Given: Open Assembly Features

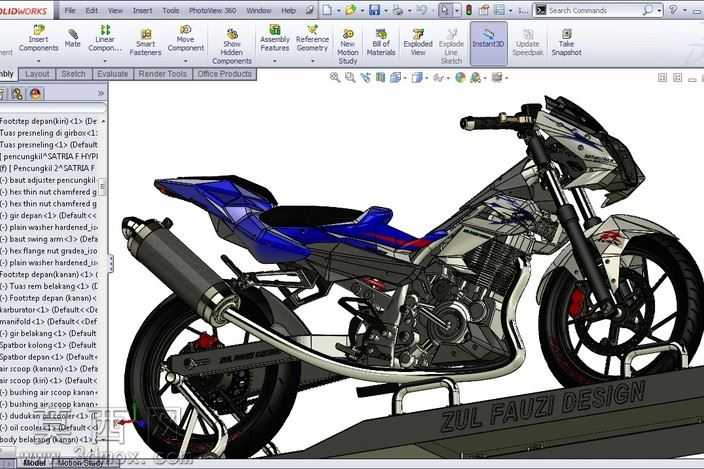Looking at the screenshot, I should [x=275, y=39].
